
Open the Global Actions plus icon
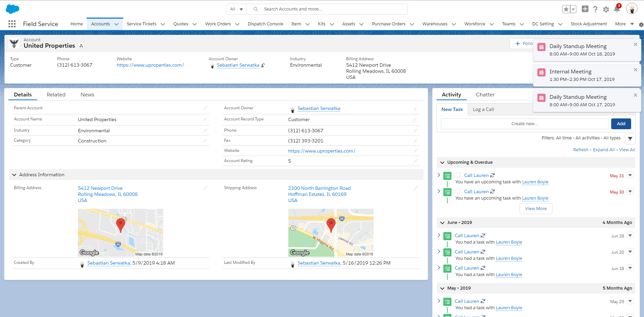pyautogui.click(x=585, y=9)
